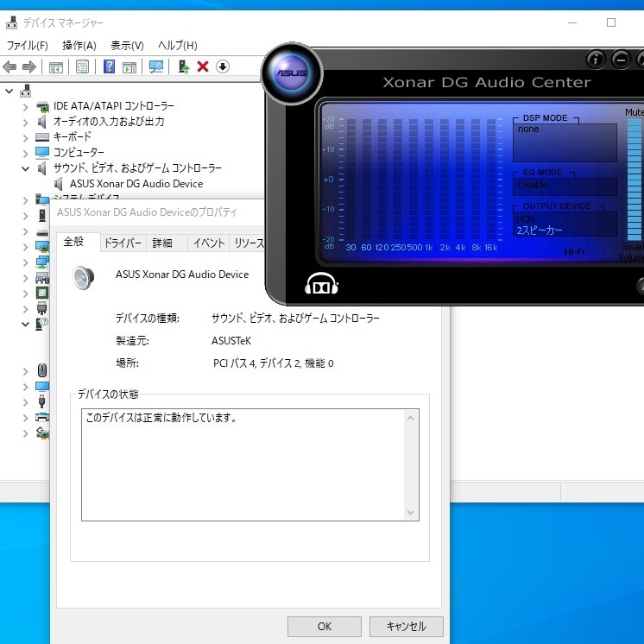Image resolution: width=644 pixels, height=644 pixels.
Task: Click the blue question mark Help icon
Action: (109, 66)
